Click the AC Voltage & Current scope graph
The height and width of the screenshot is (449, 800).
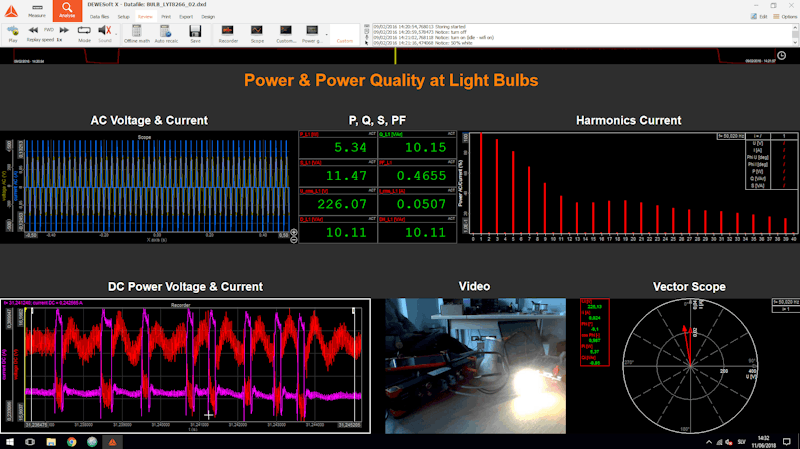click(157, 187)
